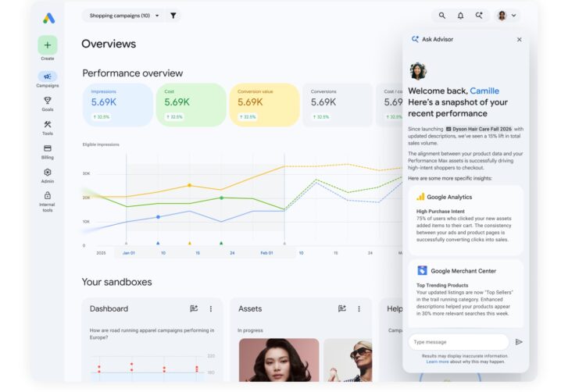
Task: Click the blue data point on chart
Action: [158, 217]
